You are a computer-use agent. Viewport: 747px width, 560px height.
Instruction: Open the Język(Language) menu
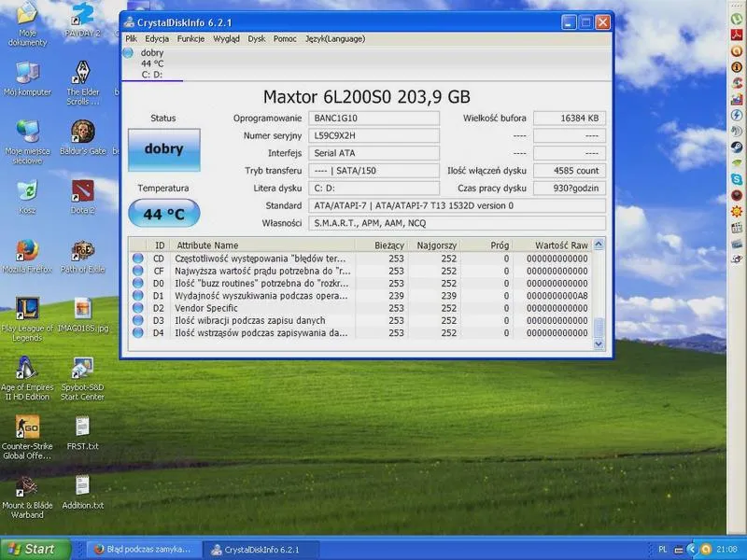click(x=335, y=39)
